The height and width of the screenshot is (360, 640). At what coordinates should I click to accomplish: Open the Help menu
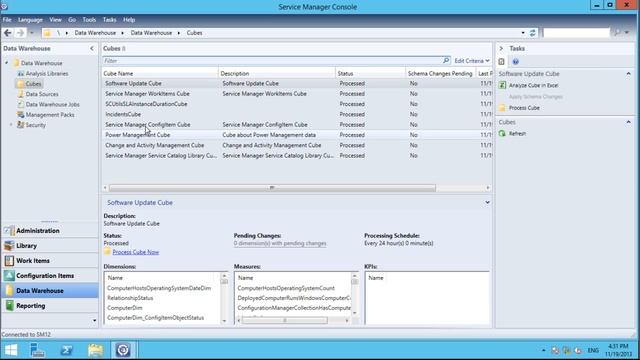pyautogui.click(x=129, y=20)
